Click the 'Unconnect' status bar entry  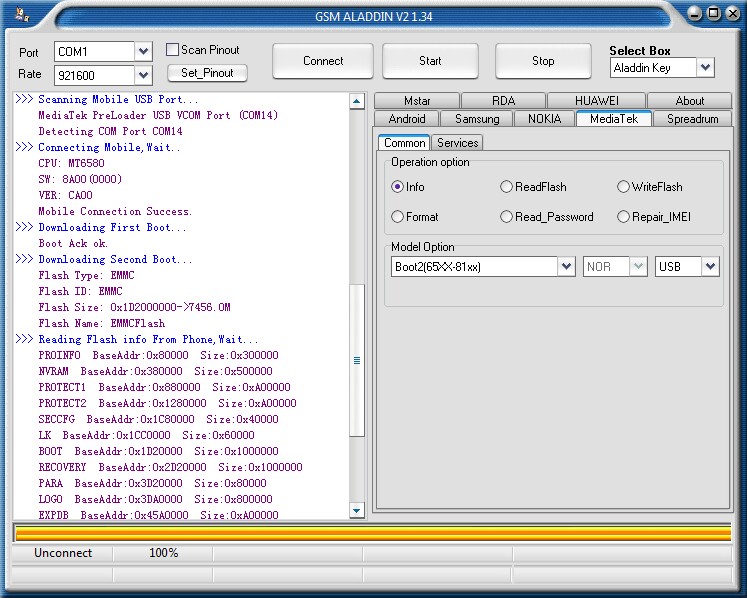(63, 553)
